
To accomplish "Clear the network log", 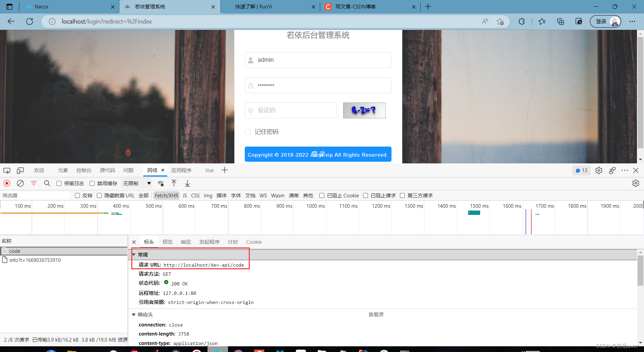I will [x=20, y=183].
